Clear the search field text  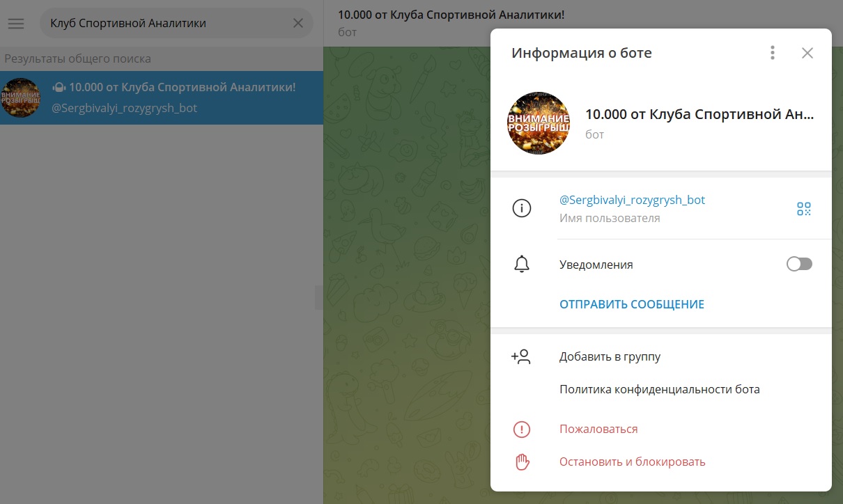coord(297,24)
